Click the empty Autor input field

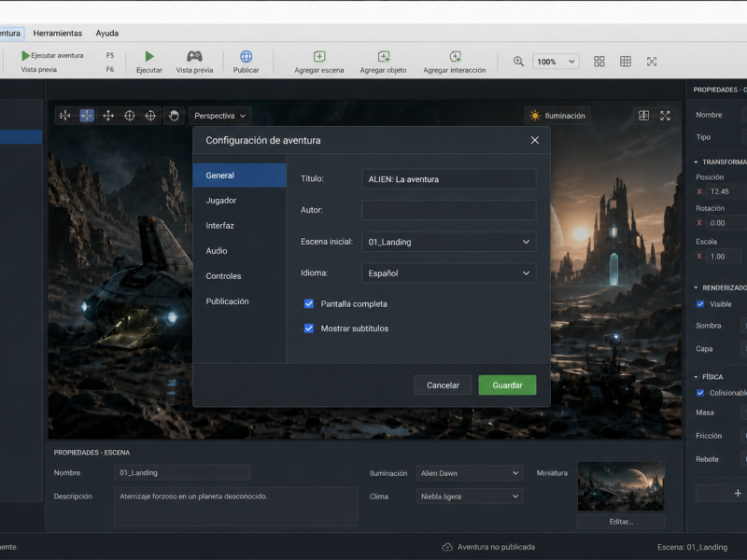[x=449, y=210]
